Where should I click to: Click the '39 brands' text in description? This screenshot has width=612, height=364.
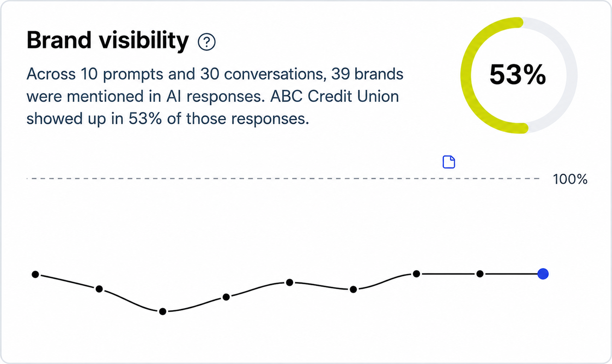click(x=367, y=74)
